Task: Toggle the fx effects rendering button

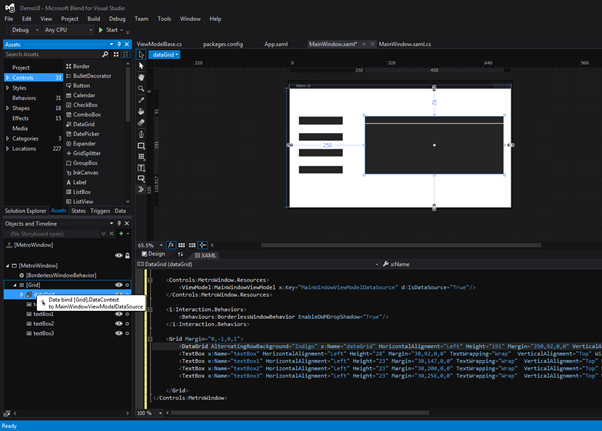Action: tap(170, 244)
